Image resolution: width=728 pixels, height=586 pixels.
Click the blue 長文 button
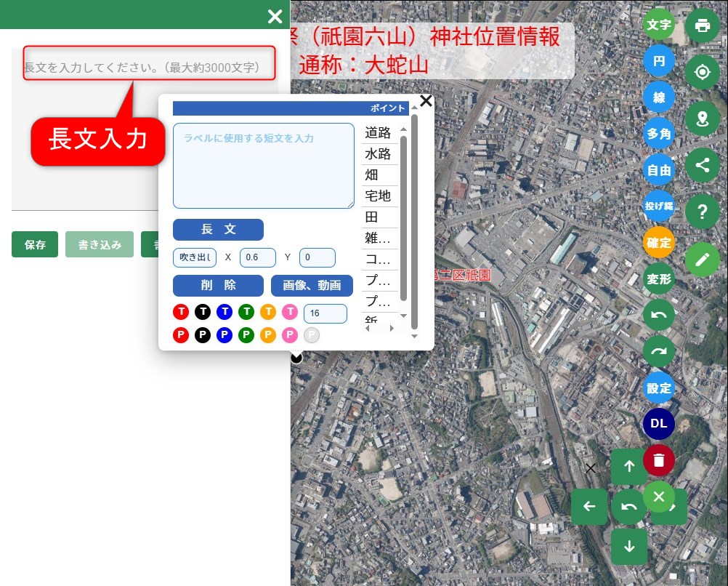click(218, 229)
